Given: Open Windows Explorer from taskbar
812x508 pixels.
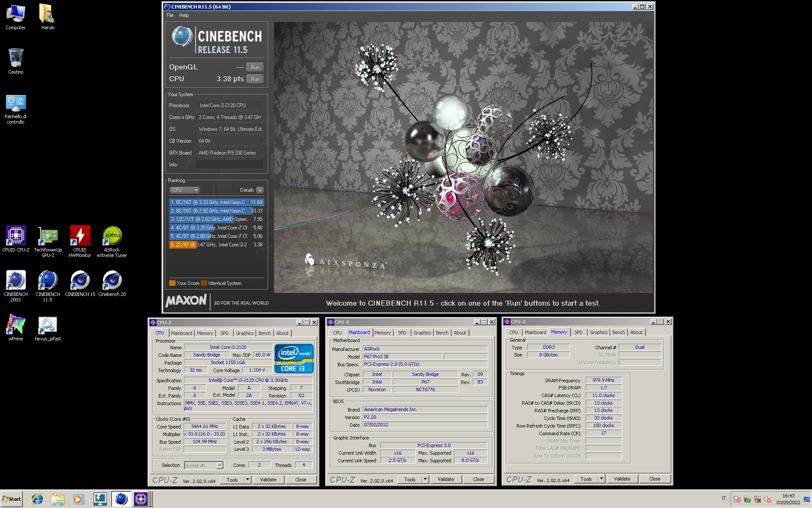Looking at the screenshot, I should 58,499.
